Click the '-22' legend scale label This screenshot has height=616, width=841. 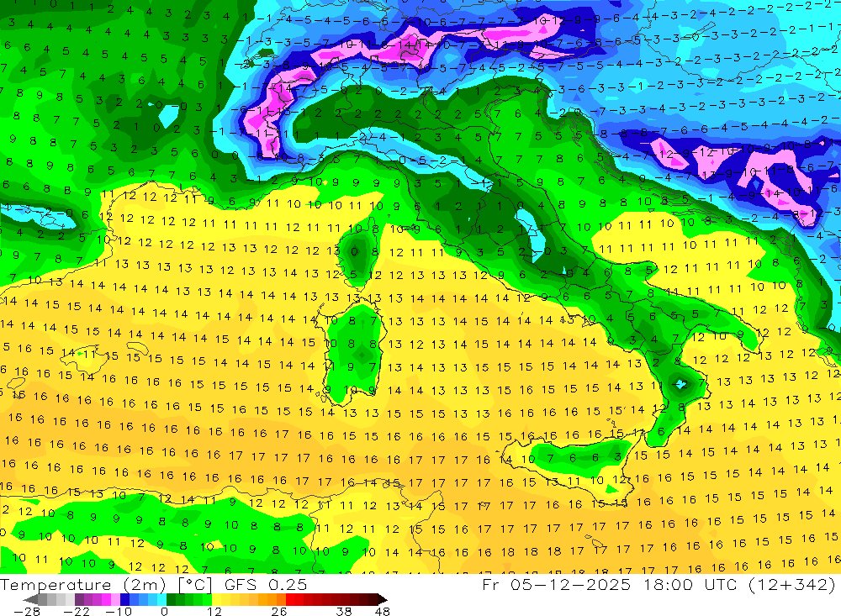coord(77,611)
